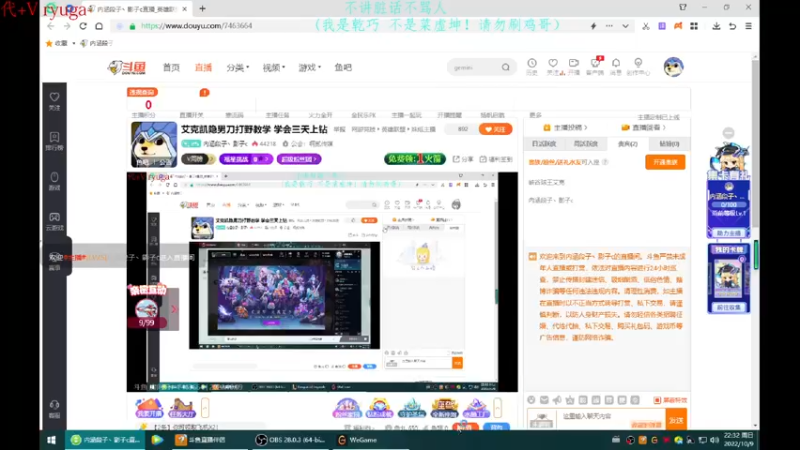Open a new browser tab with plus
The image size is (800, 450).
[x=203, y=9]
